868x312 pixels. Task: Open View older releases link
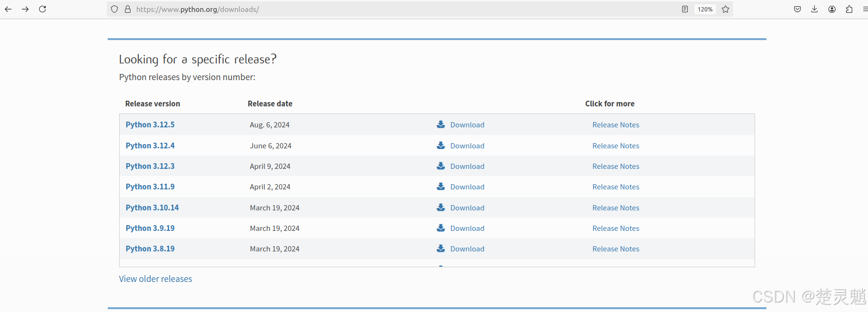pos(155,279)
